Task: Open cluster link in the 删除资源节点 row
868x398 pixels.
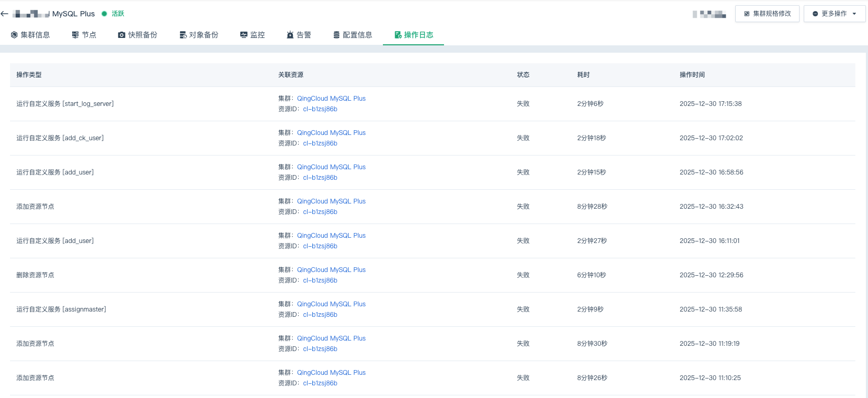Action: pos(331,270)
